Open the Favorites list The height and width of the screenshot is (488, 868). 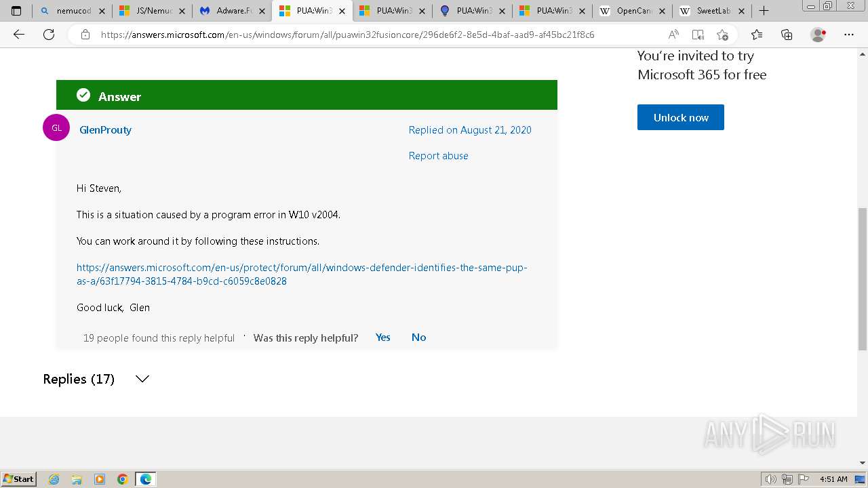pos(757,35)
